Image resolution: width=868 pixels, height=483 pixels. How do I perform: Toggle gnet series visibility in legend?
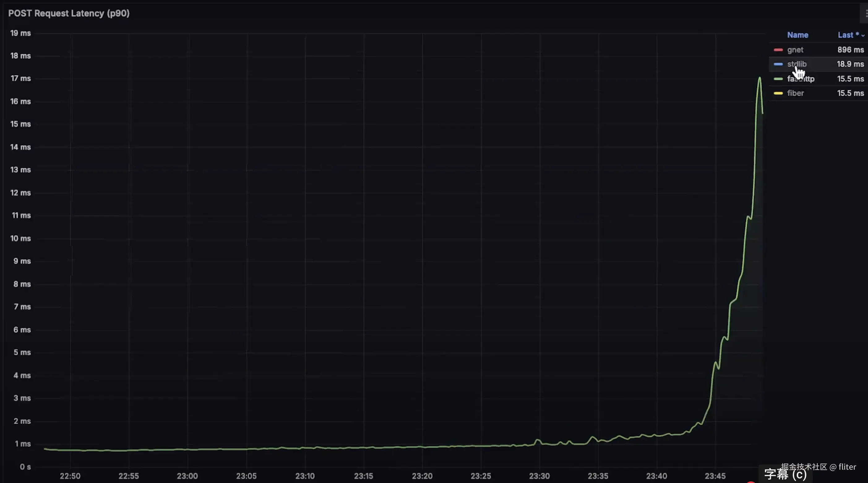click(x=795, y=50)
